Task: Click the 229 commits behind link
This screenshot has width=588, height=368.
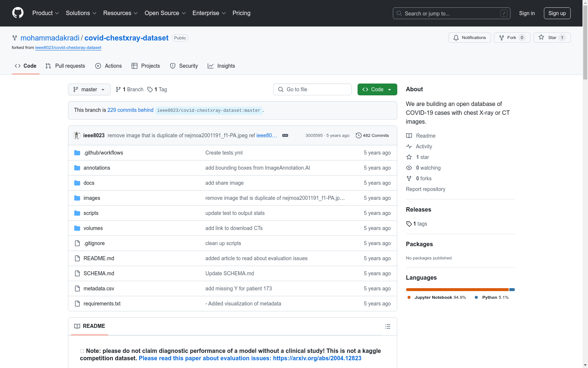Action: click(130, 110)
